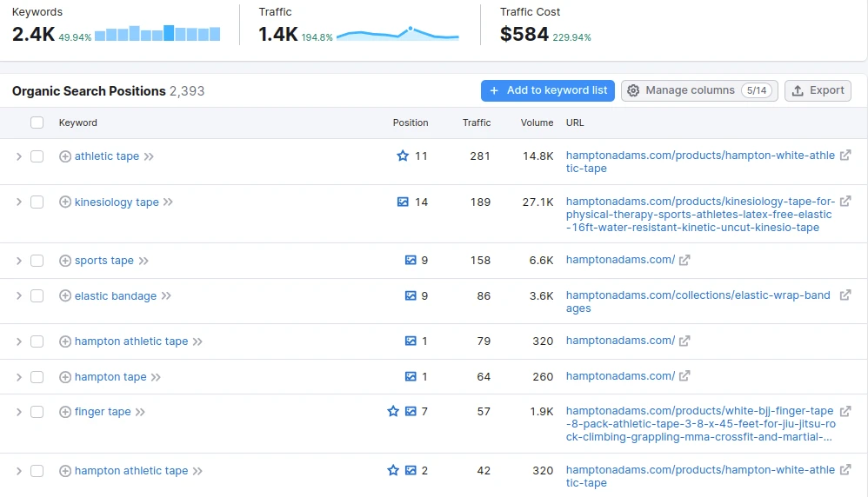Click double-arrow icon after sports tape
Screen dimensions: 868x497
coord(144,261)
